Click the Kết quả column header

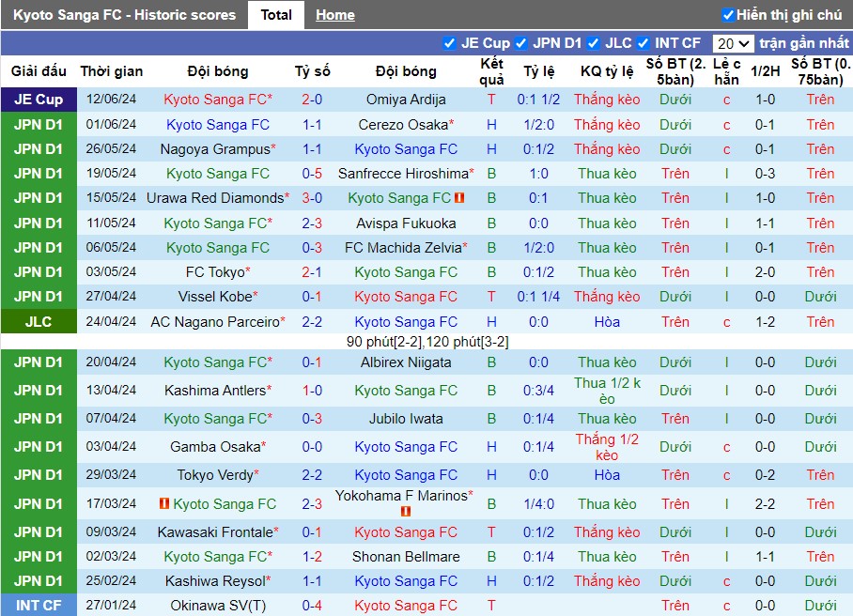click(491, 71)
